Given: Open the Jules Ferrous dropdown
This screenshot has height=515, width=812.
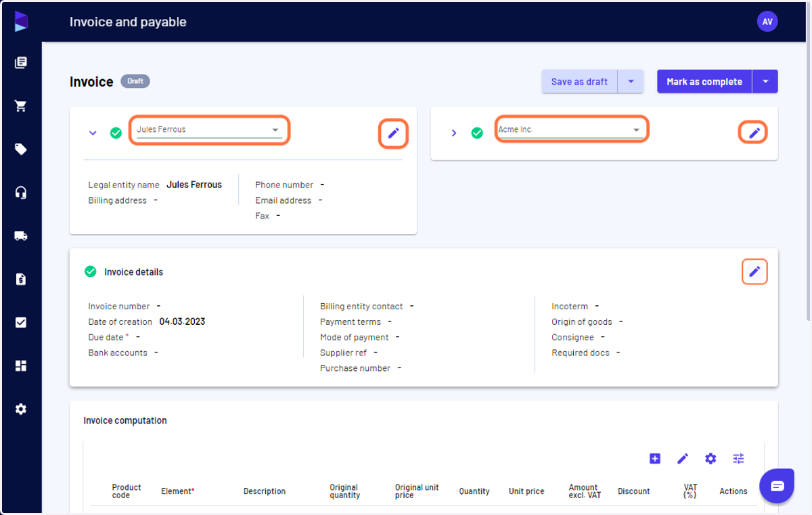Looking at the screenshot, I should [209, 129].
